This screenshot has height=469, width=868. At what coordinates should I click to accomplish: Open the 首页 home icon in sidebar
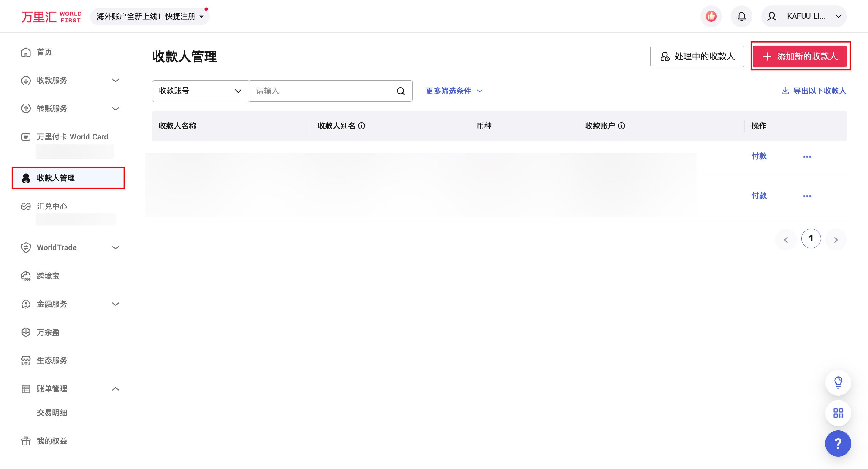point(26,52)
